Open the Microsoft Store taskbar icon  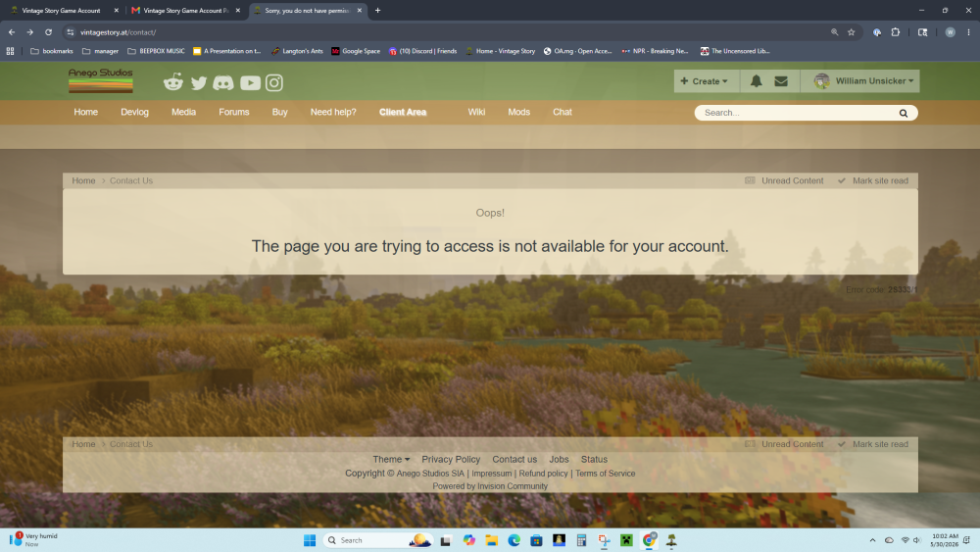pos(536,540)
